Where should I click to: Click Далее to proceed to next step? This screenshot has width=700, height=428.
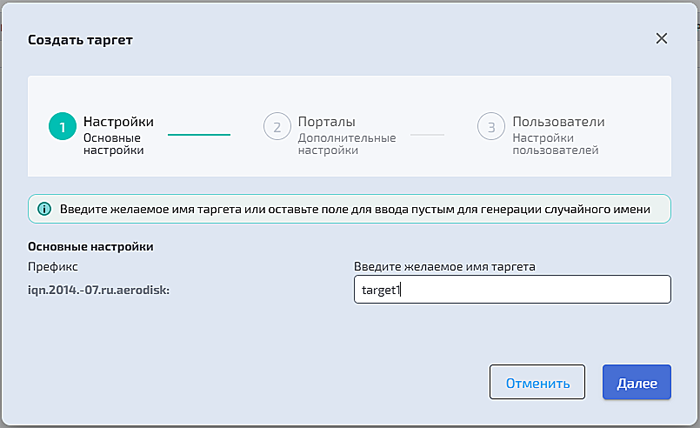pyautogui.click(x=637, y=382)
